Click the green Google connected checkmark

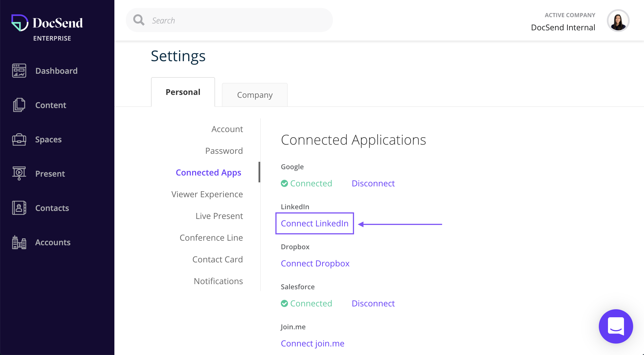pos(284,183)
